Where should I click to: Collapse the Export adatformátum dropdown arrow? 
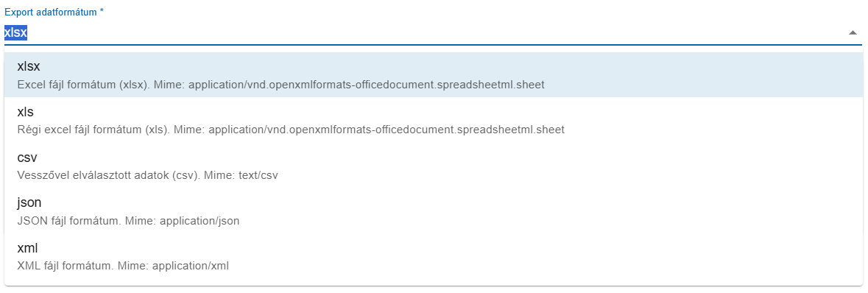pyautogui.click(x=853, y=33)
